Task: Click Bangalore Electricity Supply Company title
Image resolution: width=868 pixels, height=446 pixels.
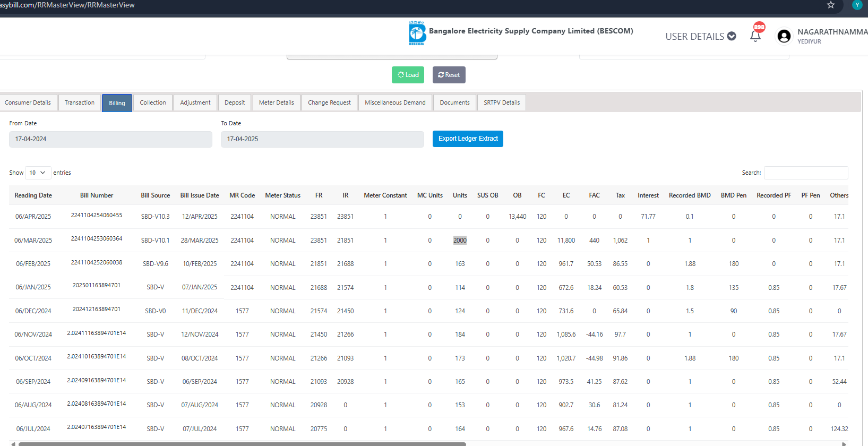Action: (531, 31)
